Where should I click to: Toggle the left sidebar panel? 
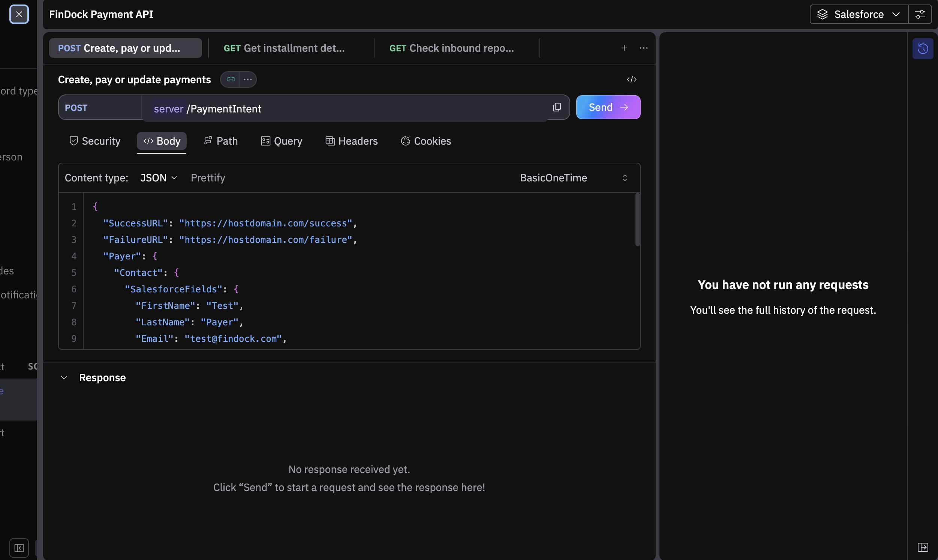19,548
